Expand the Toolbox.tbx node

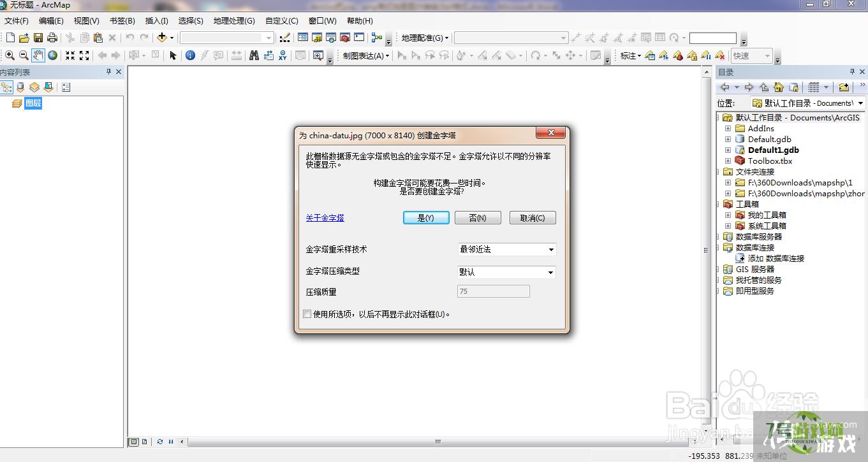pyautogui.click(x=728, y=161)
